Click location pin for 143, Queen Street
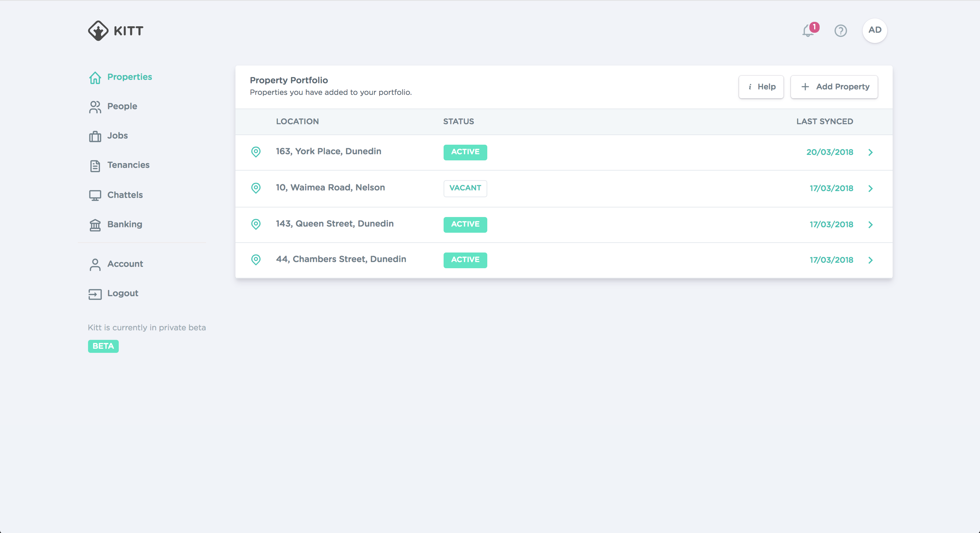980x533 pixels. click(256, 224)
